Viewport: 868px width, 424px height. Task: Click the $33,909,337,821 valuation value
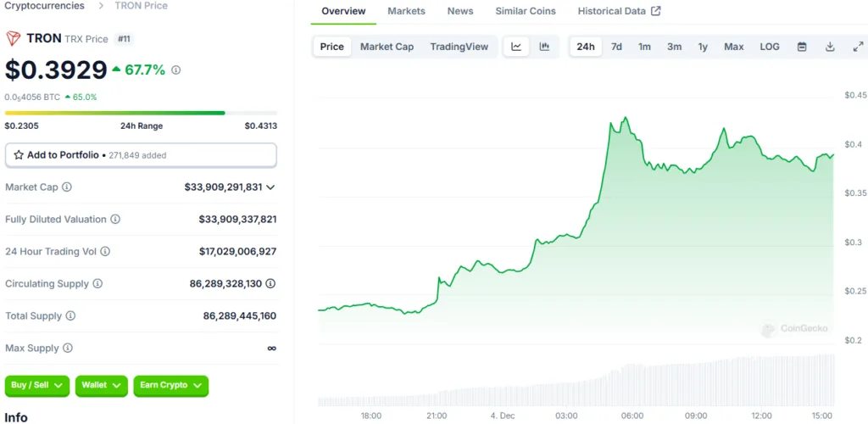pos(238,219)
